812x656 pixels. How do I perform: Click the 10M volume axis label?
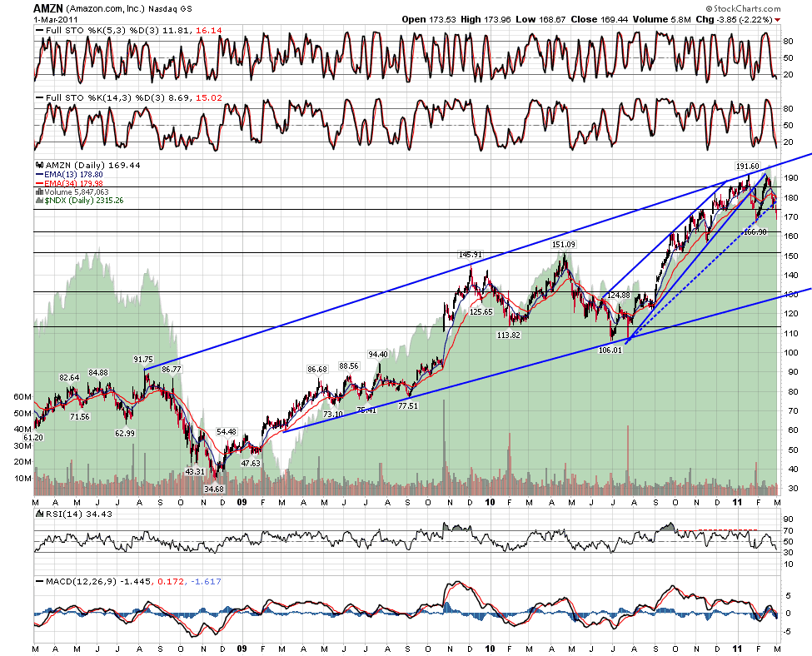point(22,478)
